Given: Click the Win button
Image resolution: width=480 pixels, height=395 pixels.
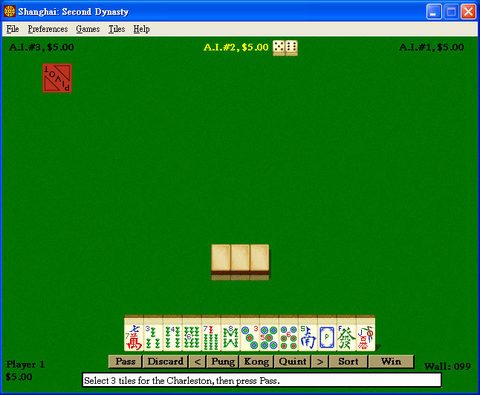Looking at the screenshot, I should coord(391,361).
